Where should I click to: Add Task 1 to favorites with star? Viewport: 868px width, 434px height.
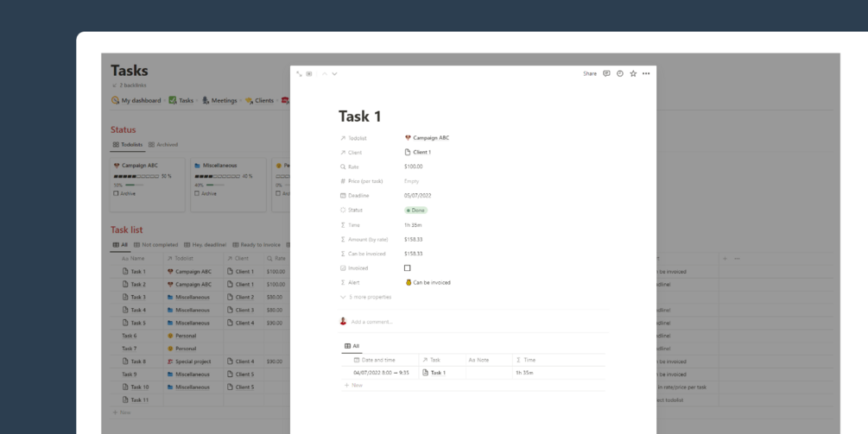pos(633,73)
